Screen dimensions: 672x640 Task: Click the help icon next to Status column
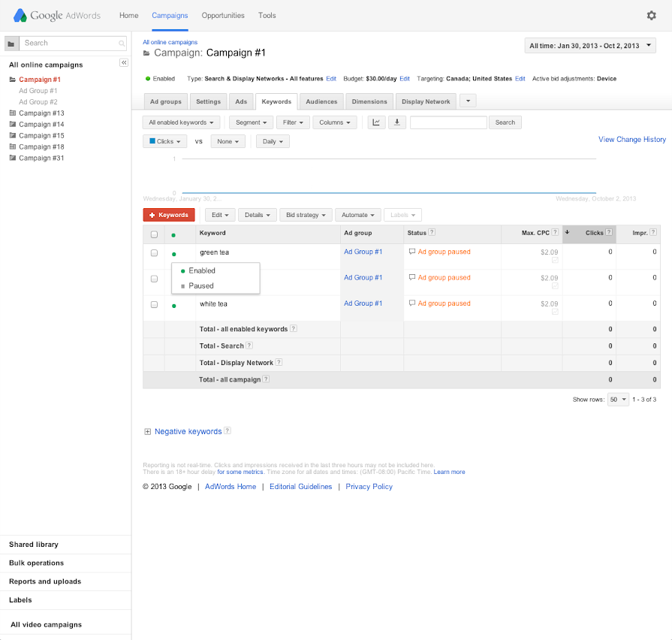(432, 233)
